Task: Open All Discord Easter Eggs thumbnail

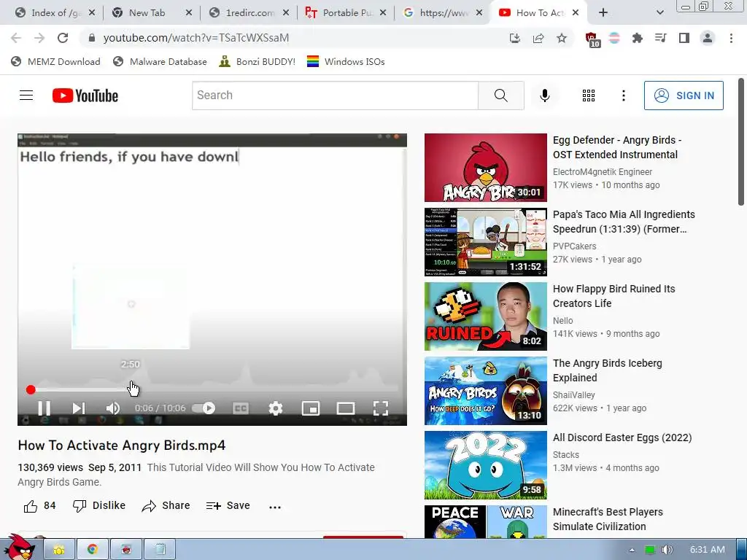Action: [485, 465]
